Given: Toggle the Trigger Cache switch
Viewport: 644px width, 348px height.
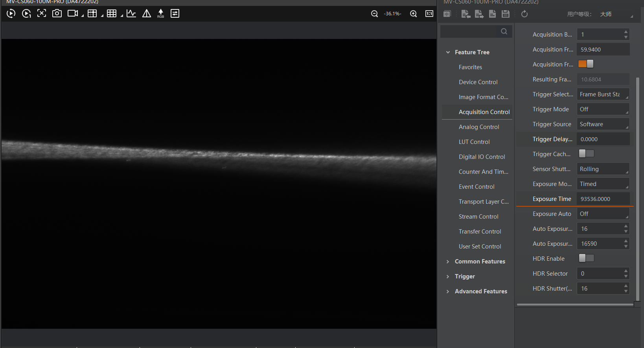Looking at the screenshot, I should click(586, 154).
